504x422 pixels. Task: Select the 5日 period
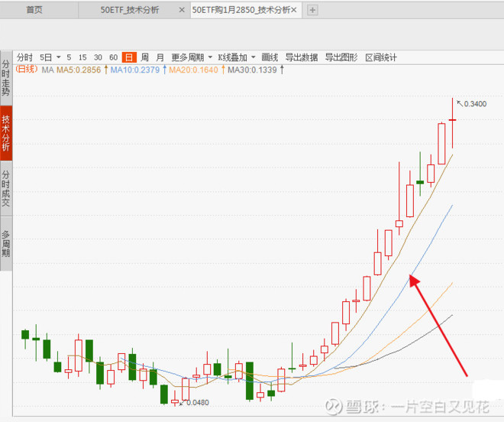(46, 57)
